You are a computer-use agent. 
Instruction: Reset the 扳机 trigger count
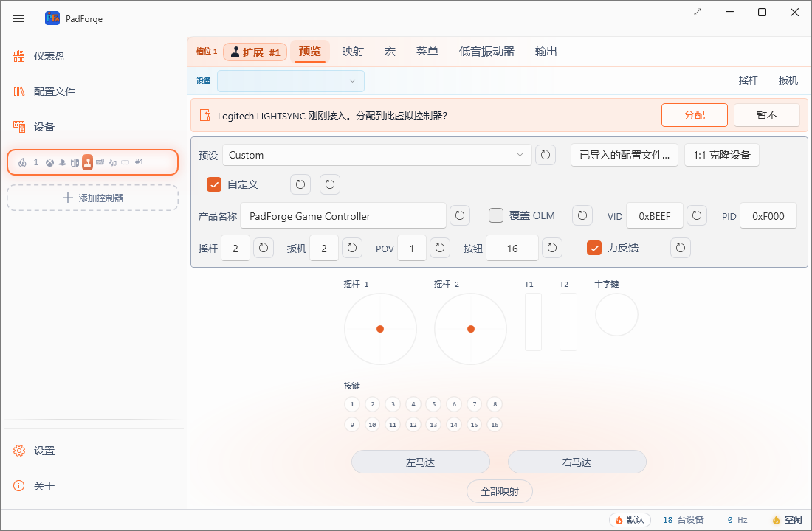352,248
